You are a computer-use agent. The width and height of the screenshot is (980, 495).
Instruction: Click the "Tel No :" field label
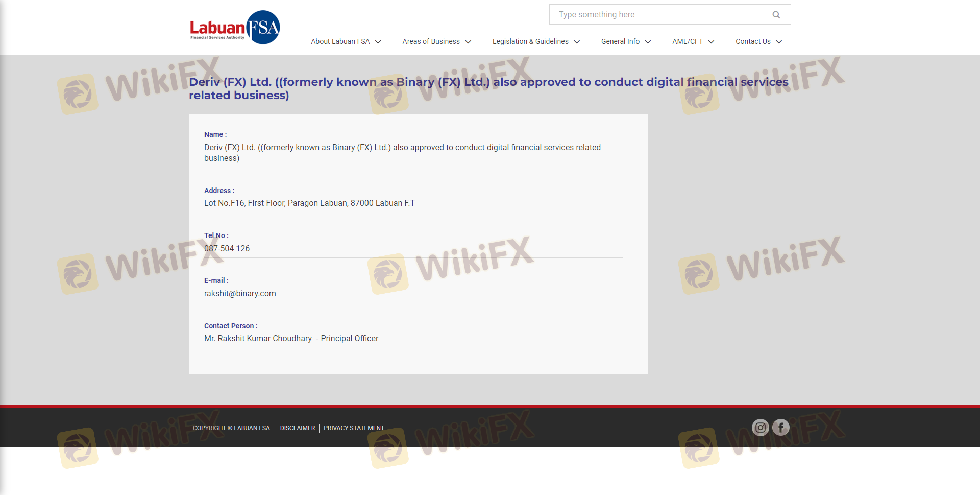(x=216, y=235)
